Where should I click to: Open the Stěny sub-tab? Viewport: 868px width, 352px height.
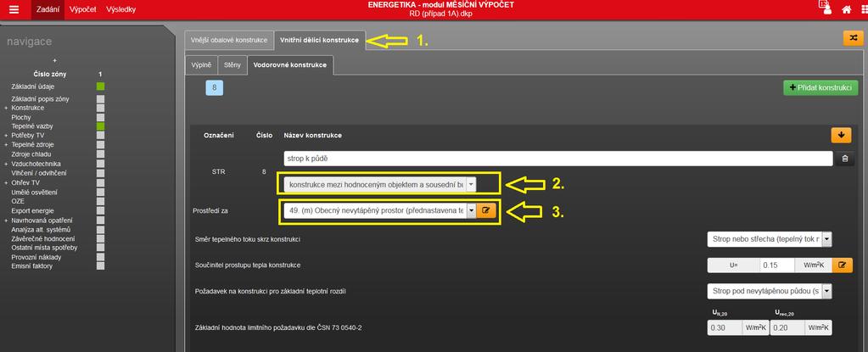coord(232,65)
